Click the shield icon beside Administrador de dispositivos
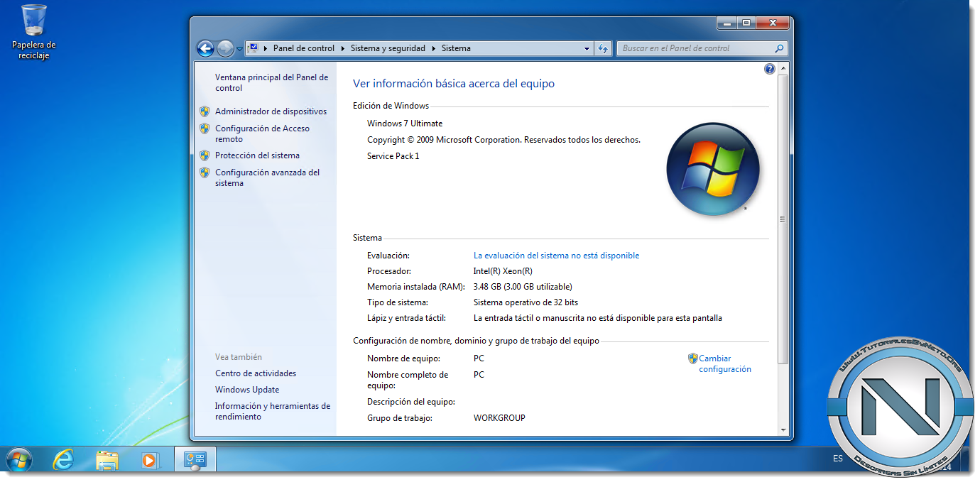 [205, 111]
